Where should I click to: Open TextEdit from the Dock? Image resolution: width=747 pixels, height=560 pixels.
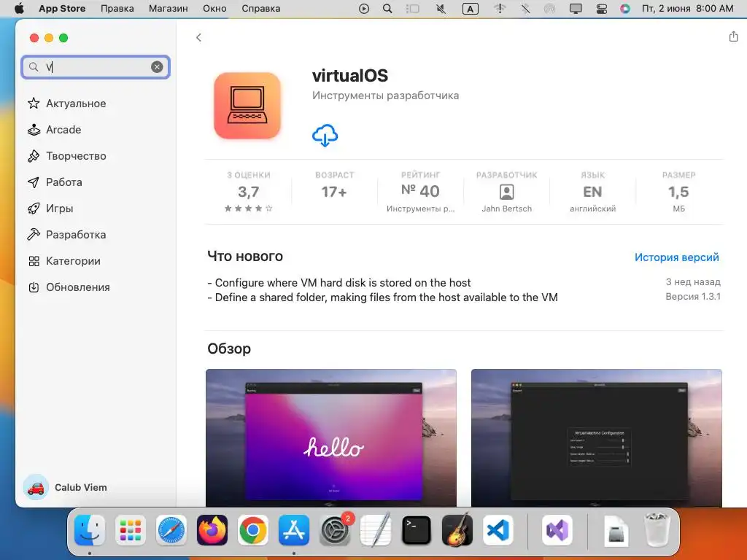coord(376,530)
